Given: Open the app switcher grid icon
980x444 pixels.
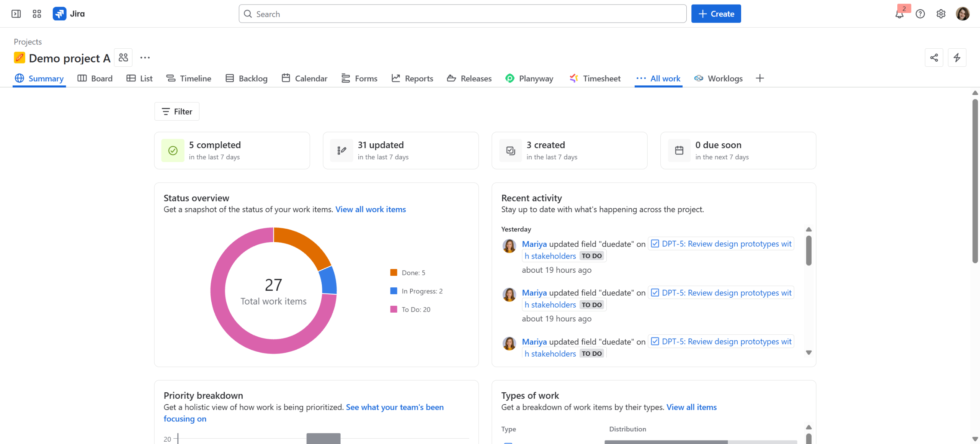Looking at the screenshot, I should tap(37, 14).
